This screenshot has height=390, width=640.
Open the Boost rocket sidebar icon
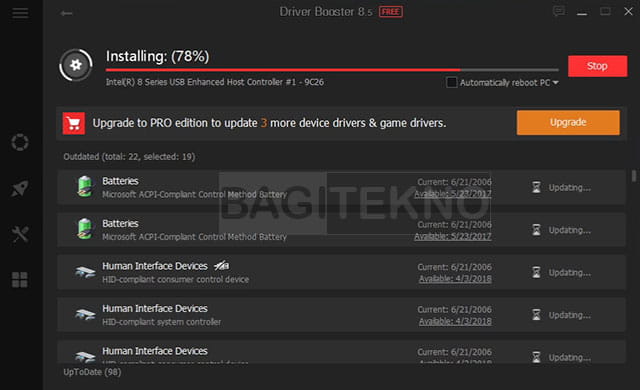[x=20, y=188]
